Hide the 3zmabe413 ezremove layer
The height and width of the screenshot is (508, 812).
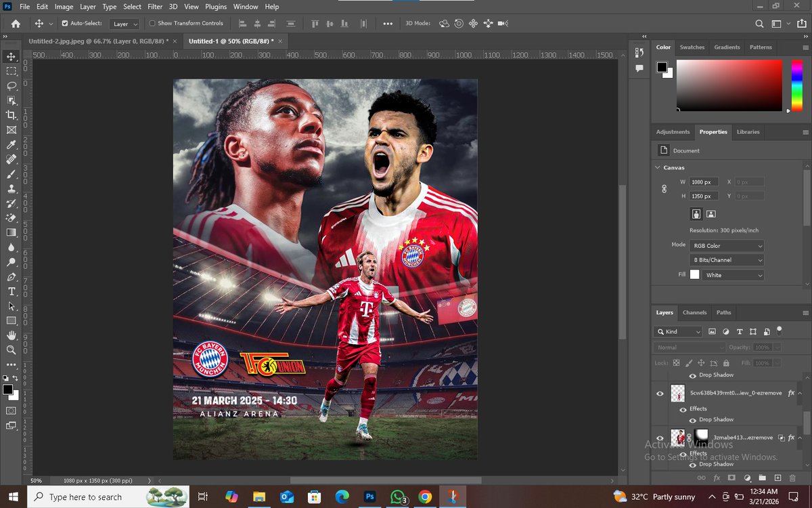(x=660, y=438)
